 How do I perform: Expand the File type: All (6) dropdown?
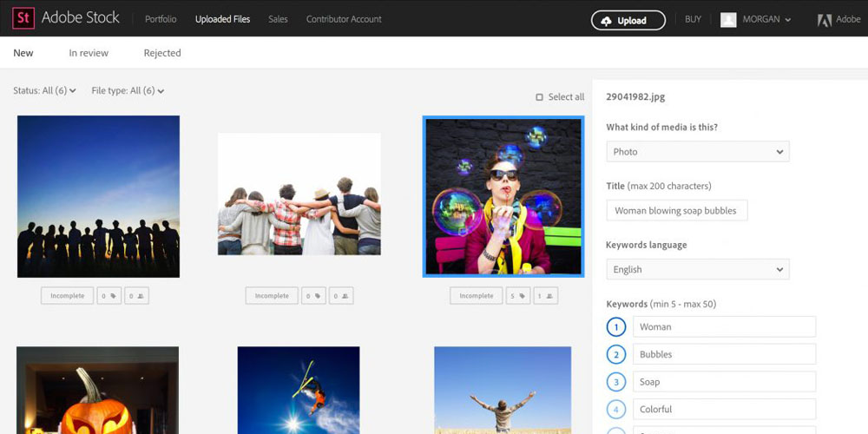point(128,91)
